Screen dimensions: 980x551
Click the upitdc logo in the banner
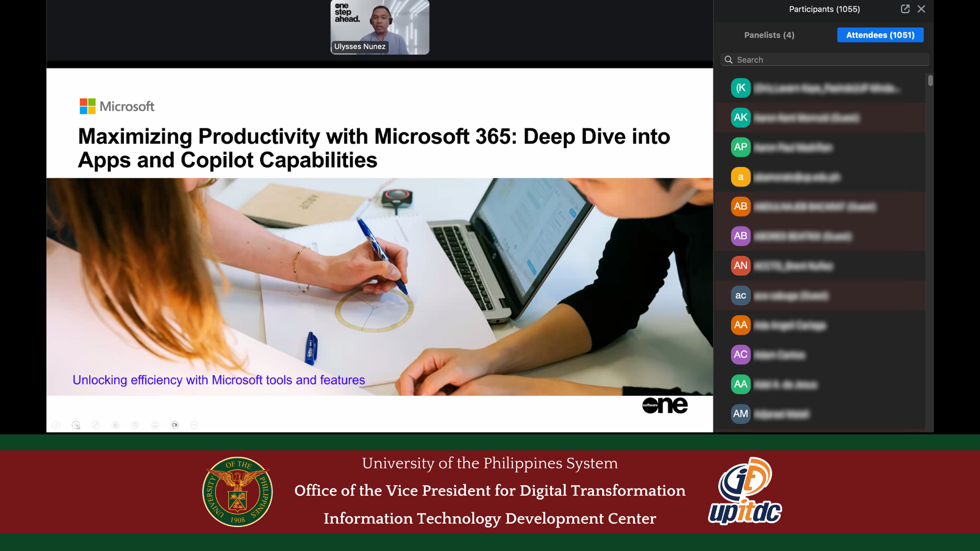pos(745,491)
